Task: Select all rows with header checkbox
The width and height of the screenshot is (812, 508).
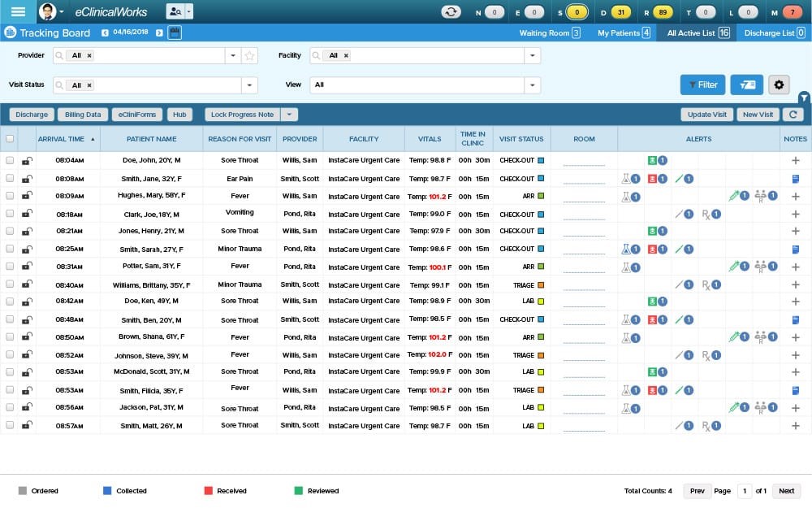Action: pyautogui.click(x=10, y=139)
